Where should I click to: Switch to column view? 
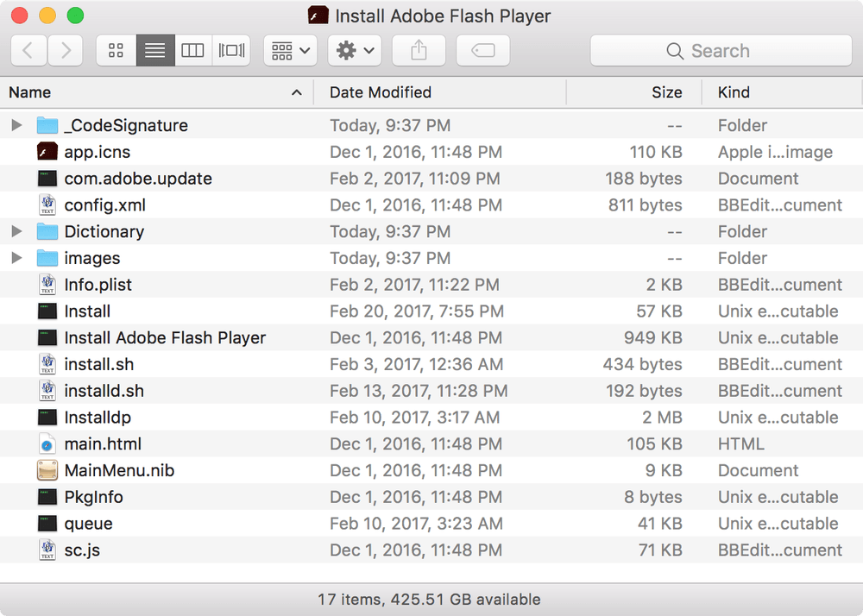(x=192, y=51)
